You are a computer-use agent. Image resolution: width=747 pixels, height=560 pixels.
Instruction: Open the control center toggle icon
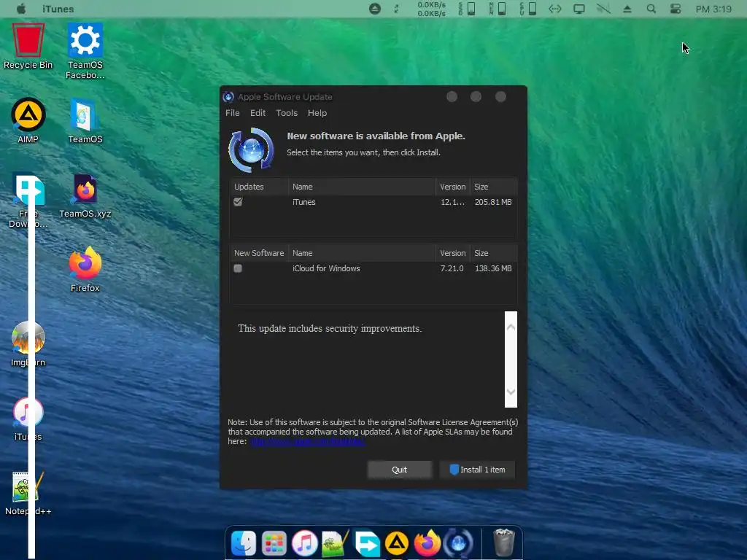point(675,9)
